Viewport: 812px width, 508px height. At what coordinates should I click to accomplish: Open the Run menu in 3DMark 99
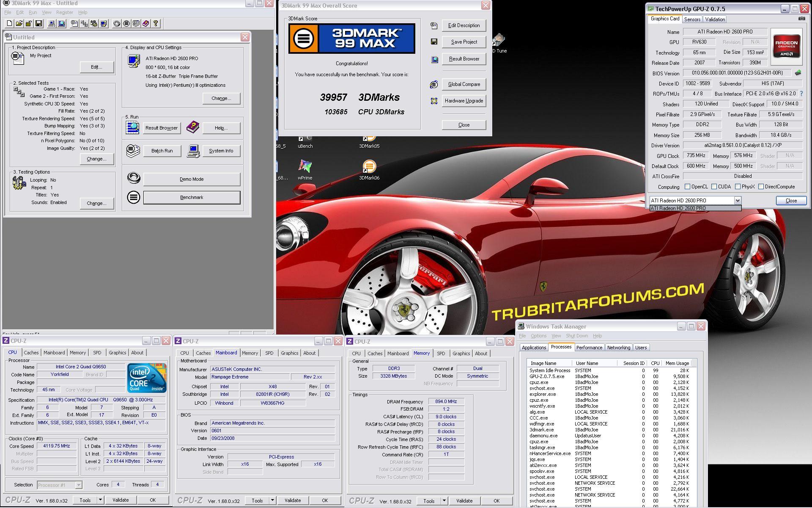point(33,13)
